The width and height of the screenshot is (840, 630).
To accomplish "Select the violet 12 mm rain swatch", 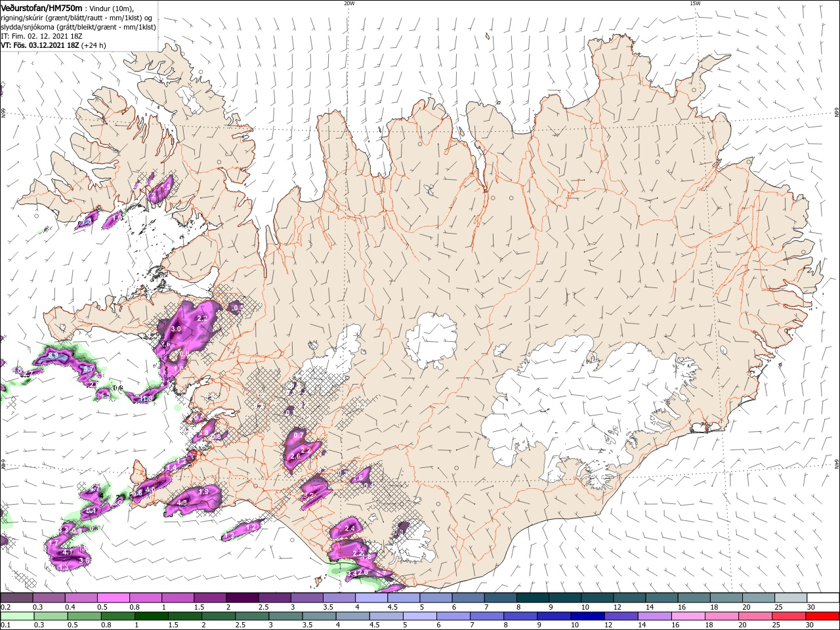I will pyautogui.click(x=620, y=616).
